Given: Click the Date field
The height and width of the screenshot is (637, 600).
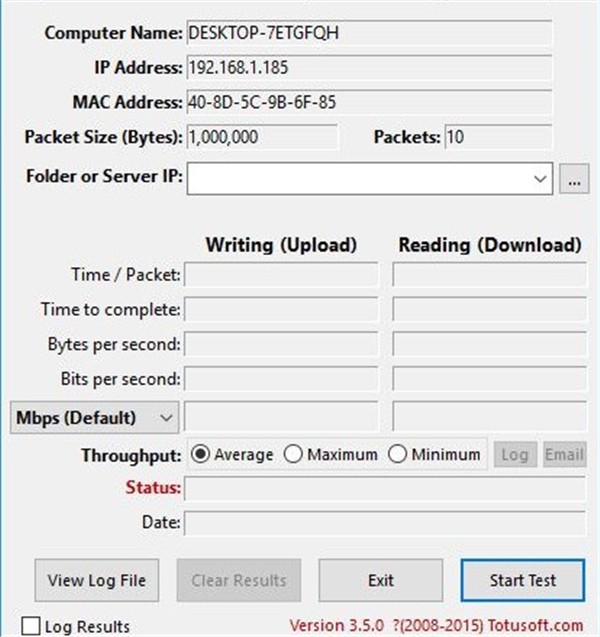Looking at the screenshot, I should (385, 523).
